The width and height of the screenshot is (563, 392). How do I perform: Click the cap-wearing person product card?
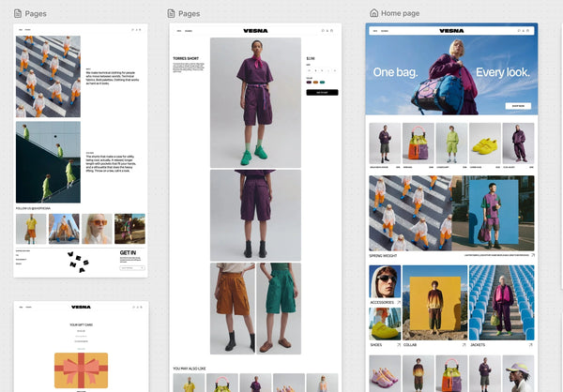518,374
